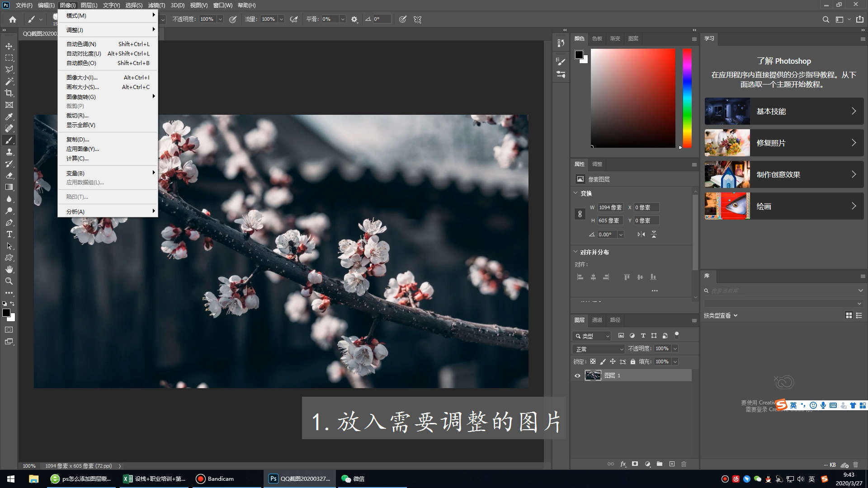The image size is (868, 488).
Task: Toggle pixel layer filter
Action: point(621,336)
